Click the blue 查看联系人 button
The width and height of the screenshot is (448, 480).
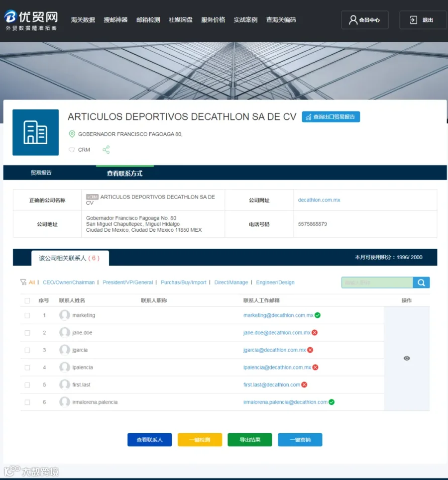(x=149, y=440)
